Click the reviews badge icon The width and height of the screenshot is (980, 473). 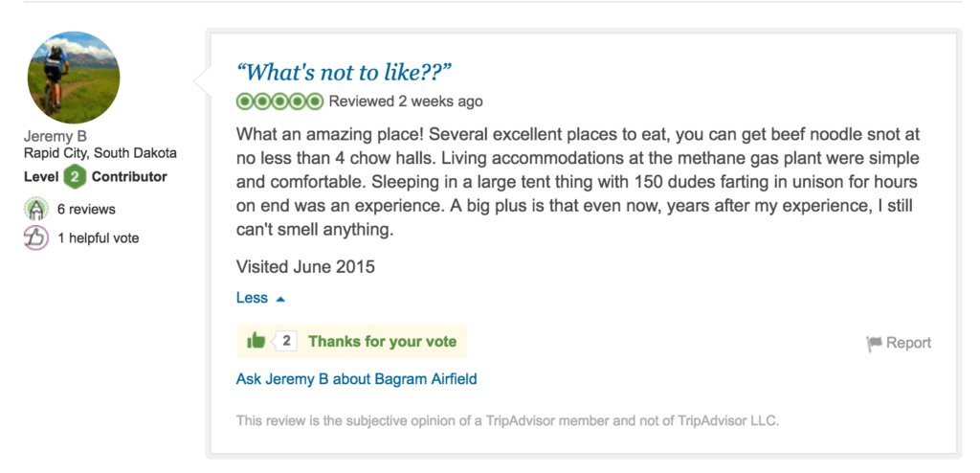35,209
